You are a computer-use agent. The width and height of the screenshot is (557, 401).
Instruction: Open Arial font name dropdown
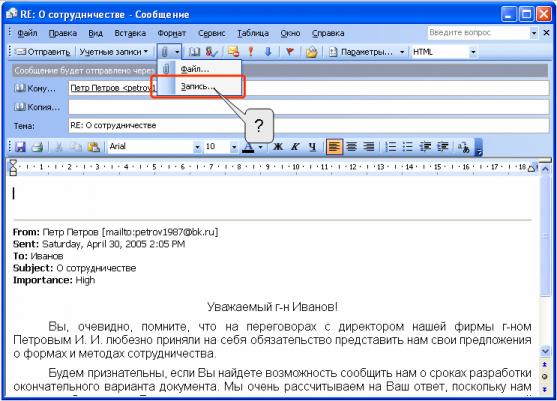[197, 147]
